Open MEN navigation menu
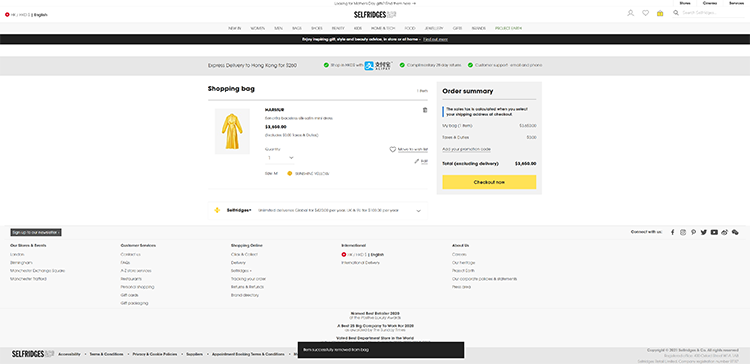750x364 pixels. pyautogui.click(x=278, y=29)
